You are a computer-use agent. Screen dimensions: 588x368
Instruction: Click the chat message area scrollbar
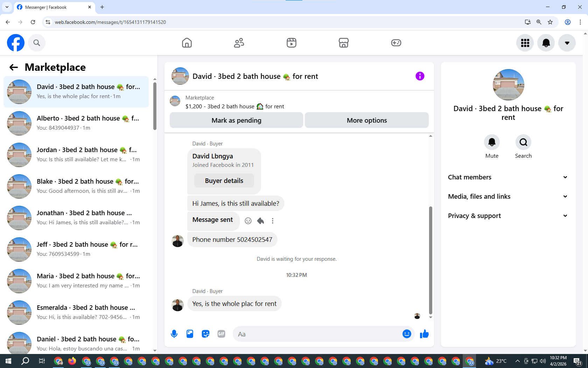tap(430, 260)
